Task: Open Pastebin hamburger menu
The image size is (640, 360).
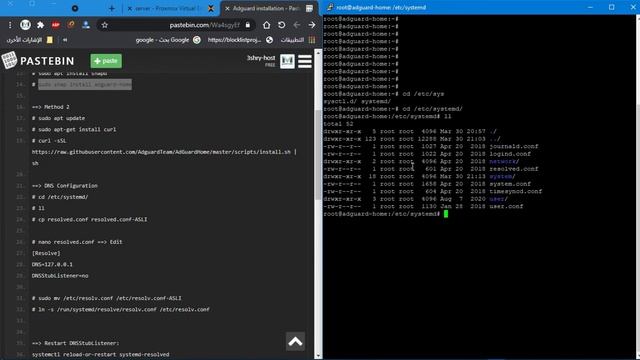Action: [x=304, y=61]
